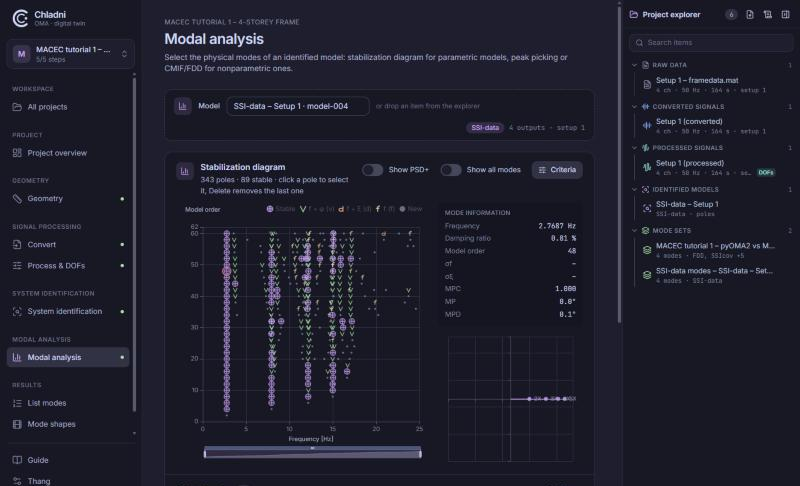
Task: Click the Chladni logo icon
Action: 20,18
